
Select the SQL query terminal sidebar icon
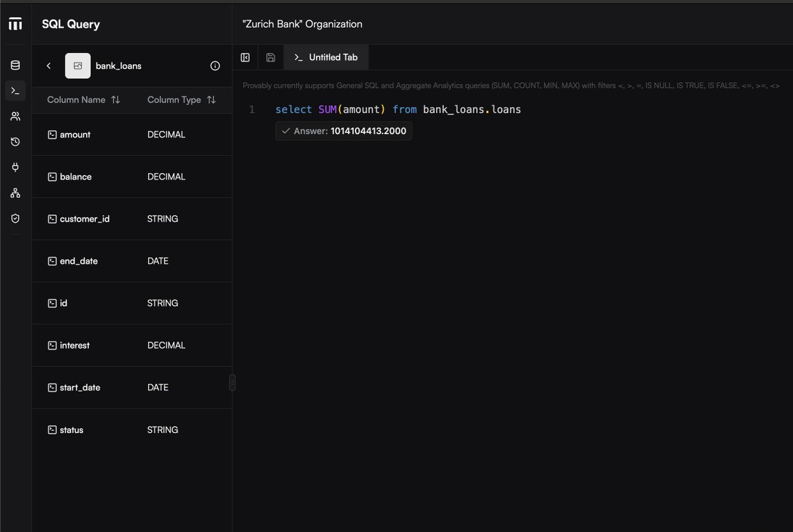coord(15,91)
